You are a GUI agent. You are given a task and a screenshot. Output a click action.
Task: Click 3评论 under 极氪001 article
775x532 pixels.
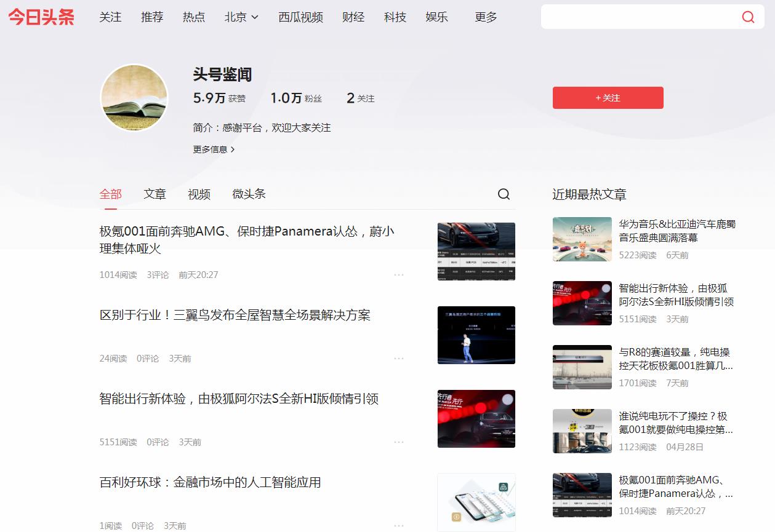(158, 275)
